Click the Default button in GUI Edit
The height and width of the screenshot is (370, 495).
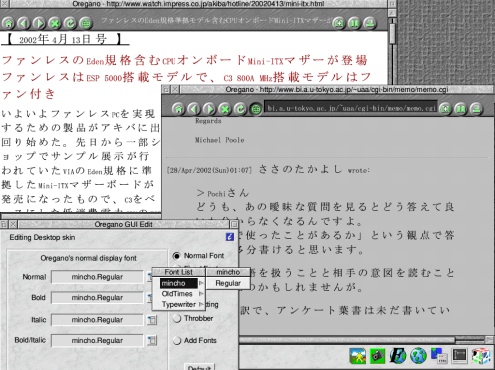[x=199, y=367]
